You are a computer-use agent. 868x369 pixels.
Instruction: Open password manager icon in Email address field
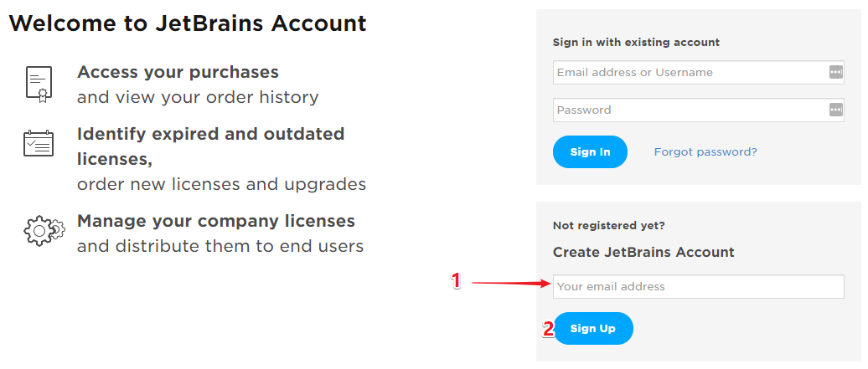pos(835,72)
